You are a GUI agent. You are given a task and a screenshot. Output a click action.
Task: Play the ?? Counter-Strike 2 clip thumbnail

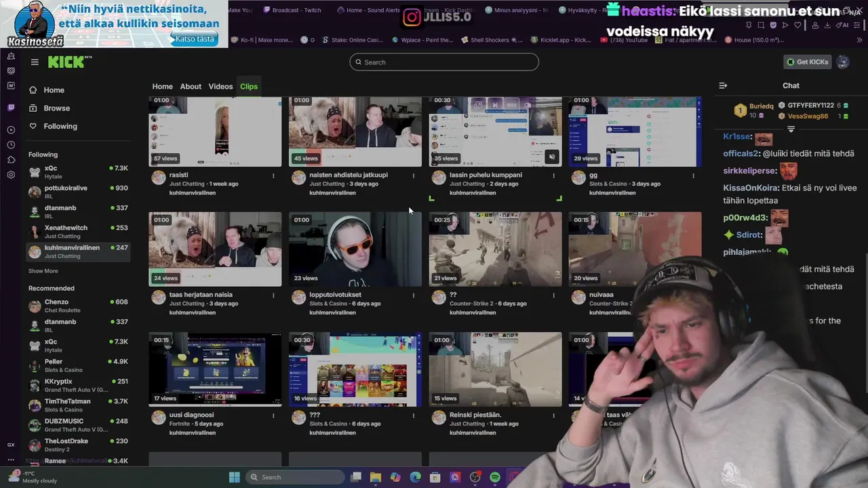click(x=496, y=249)
